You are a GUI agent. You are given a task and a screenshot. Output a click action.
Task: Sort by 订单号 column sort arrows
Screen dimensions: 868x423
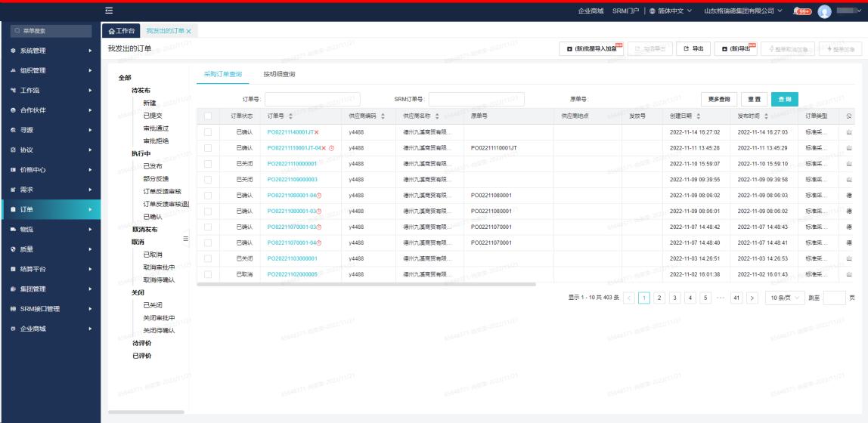point(291,116)
